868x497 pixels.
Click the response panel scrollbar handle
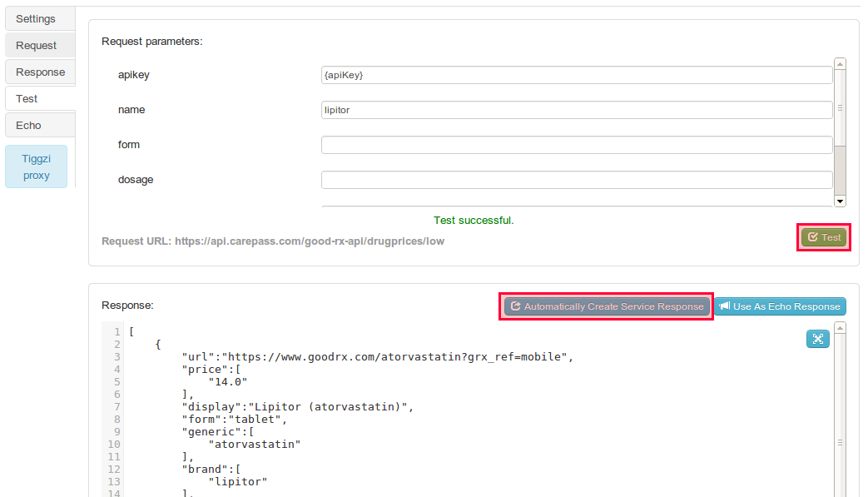tap(840, 443)
